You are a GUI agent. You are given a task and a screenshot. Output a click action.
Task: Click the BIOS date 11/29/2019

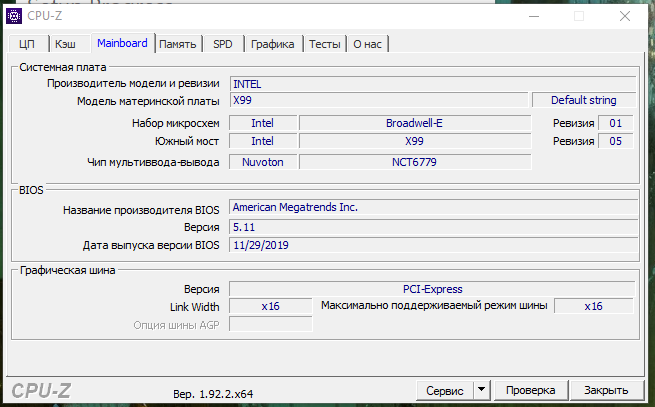[x=433, y=245]
